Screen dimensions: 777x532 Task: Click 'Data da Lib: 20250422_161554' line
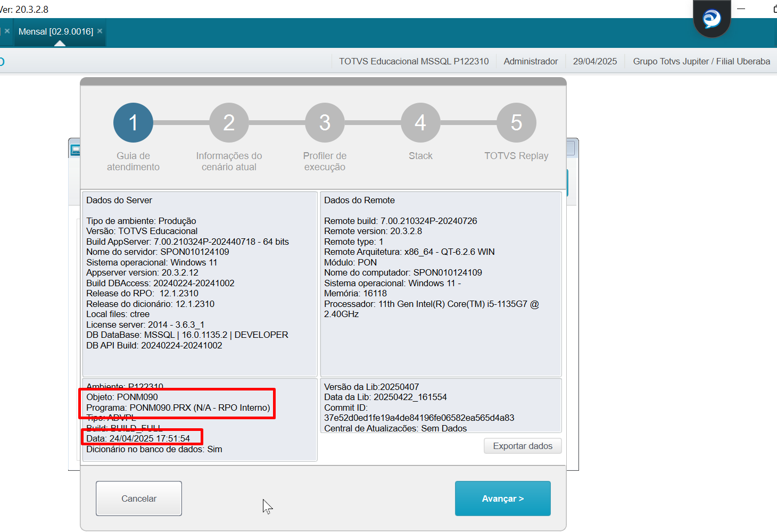[386, 397]
